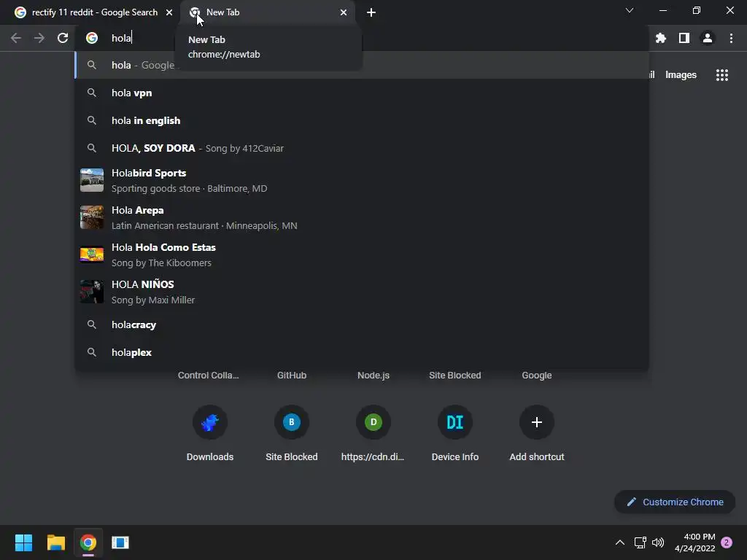Pick Hola Hola Como Estas suggestion
Viewport: 747px width, 560px height.
(362, 254)
